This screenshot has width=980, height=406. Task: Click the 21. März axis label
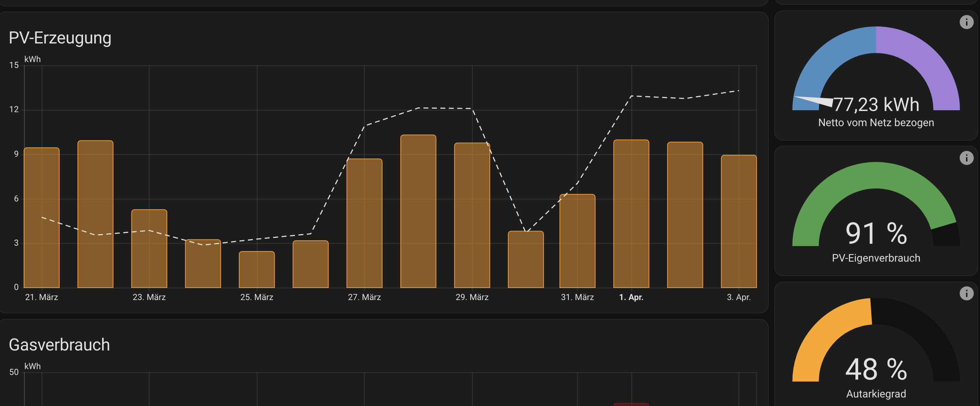42,297
